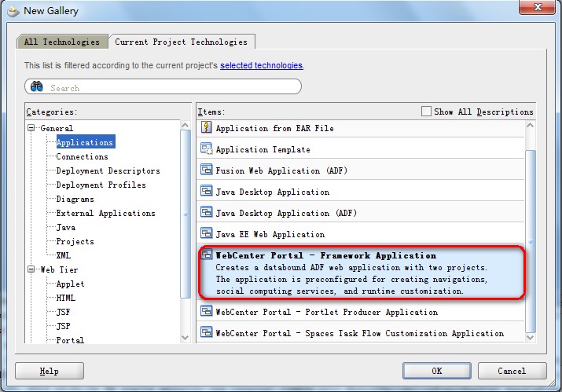This screenshot has width=562, height=392.
Task: Click the Categories scrollbar thumb
Action: 185,214
